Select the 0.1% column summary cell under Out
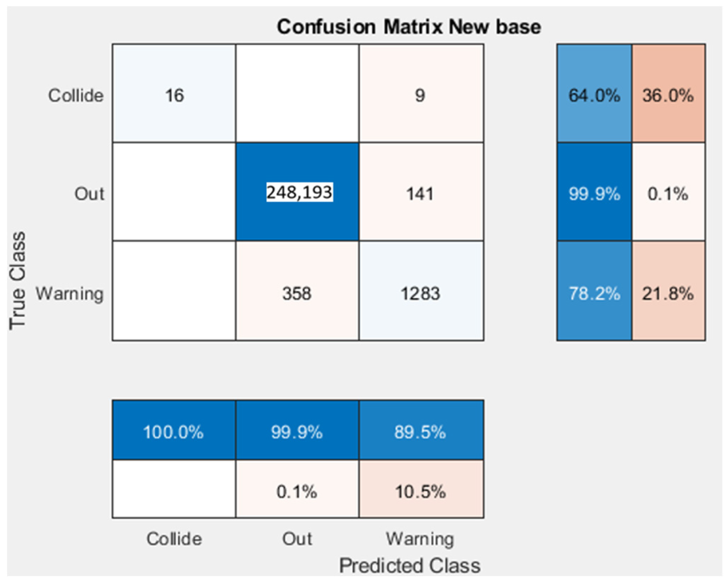This screenshot has height=581, width=728. [x=297, y=489]
